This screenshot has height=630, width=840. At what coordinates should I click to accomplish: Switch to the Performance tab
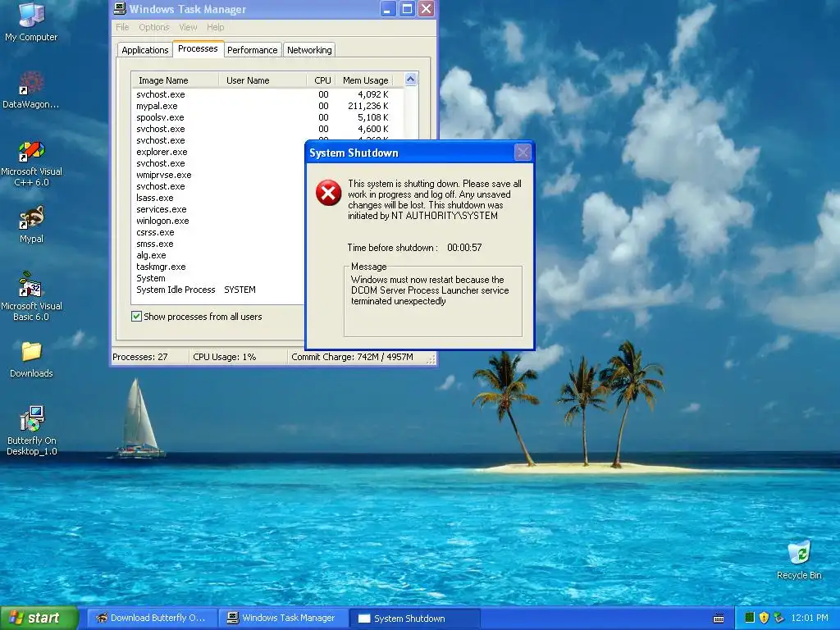(x=253, y=50)
